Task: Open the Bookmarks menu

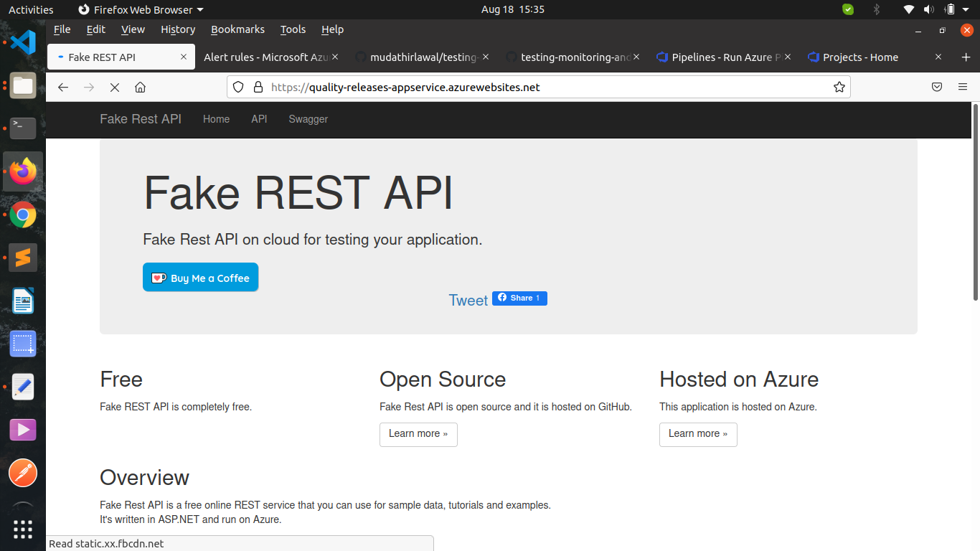Action: pos(237,29)
